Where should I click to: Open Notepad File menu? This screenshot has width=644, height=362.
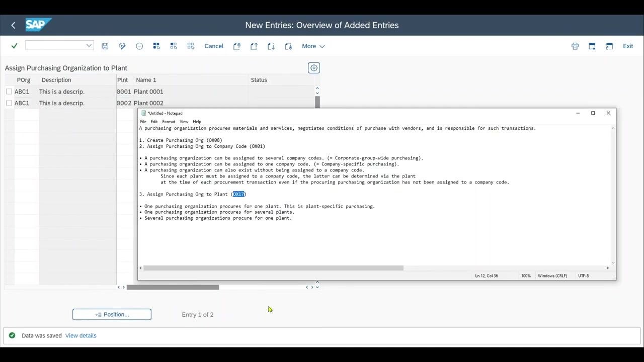[x=143, y=122]
